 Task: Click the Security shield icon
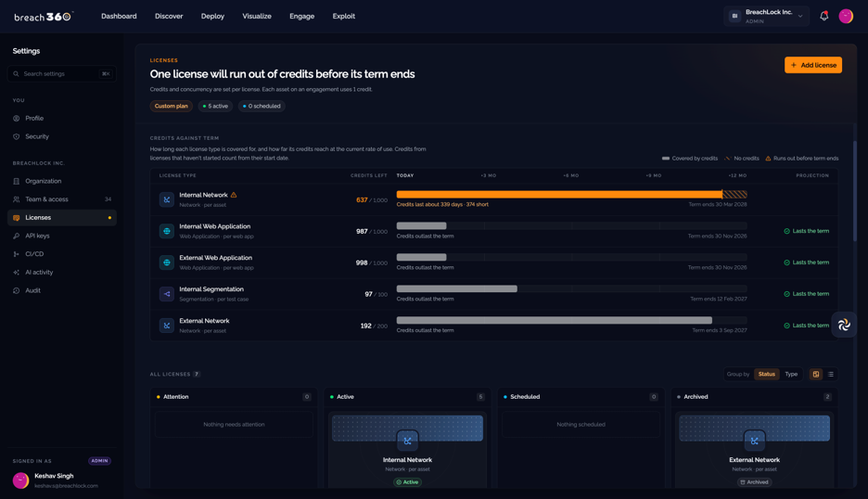(16, 136)
